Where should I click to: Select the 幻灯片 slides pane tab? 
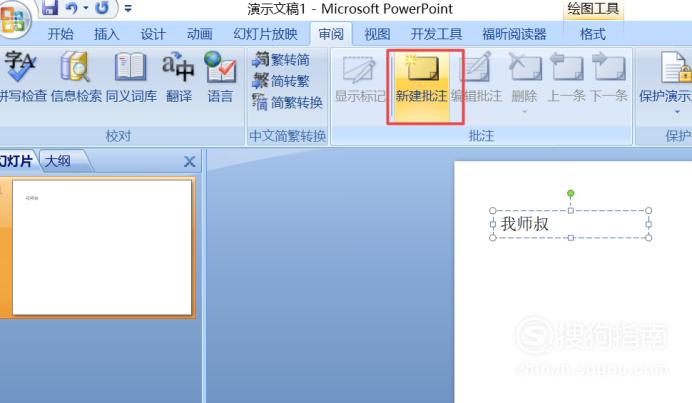coord(17,161)
